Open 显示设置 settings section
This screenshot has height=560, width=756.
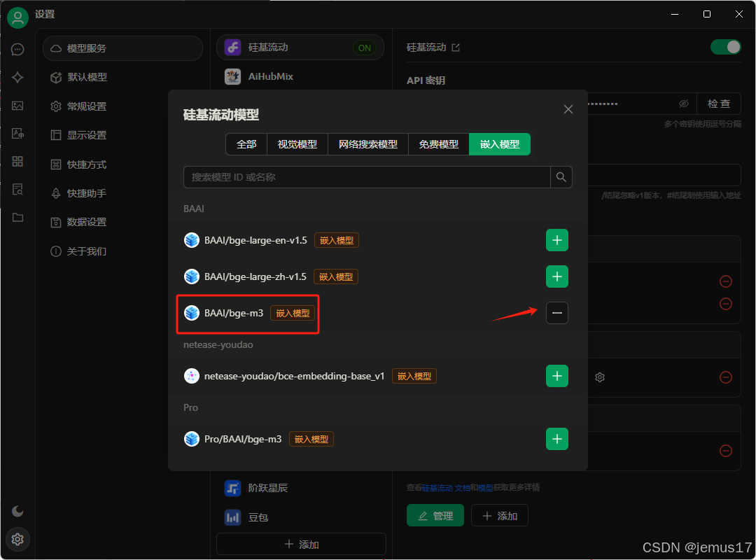pos(123,135)
